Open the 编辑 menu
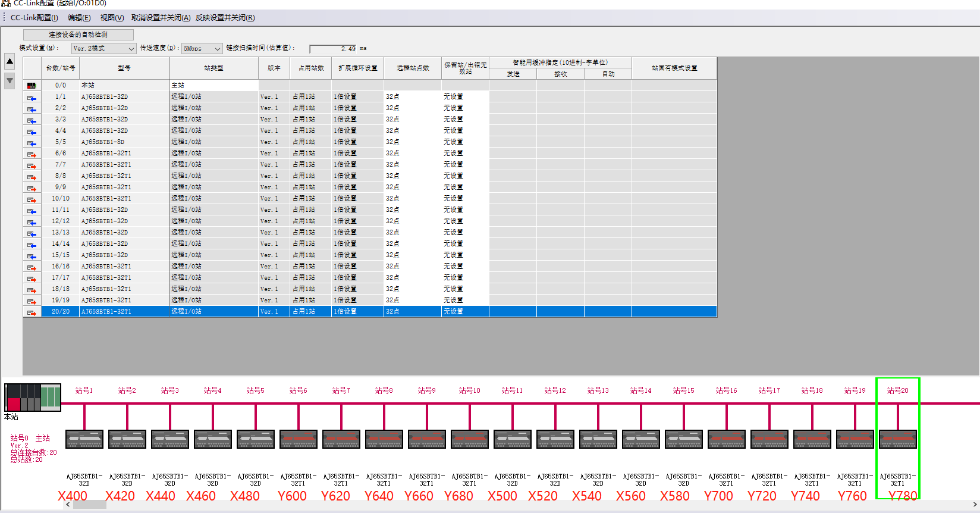Viewport: 980px width, 513px height. pos(79,18)
